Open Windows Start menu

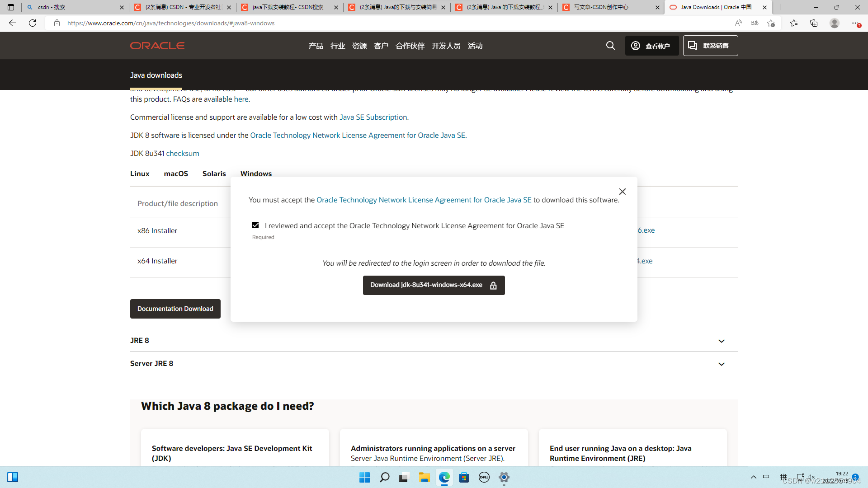click(364, 477)
